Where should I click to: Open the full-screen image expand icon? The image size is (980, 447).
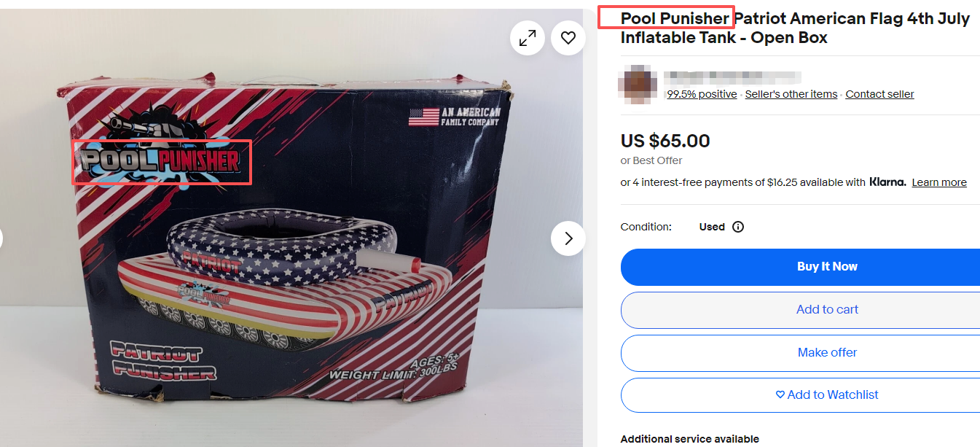(x=528, y=38)
